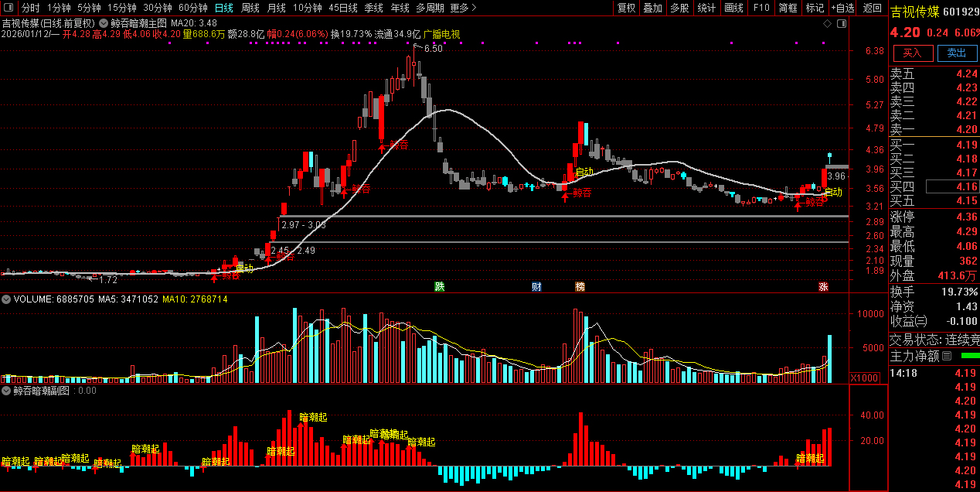Select the 10分钟 period tab
Viewport: 980px width, 492px height.
pos(308,8)
